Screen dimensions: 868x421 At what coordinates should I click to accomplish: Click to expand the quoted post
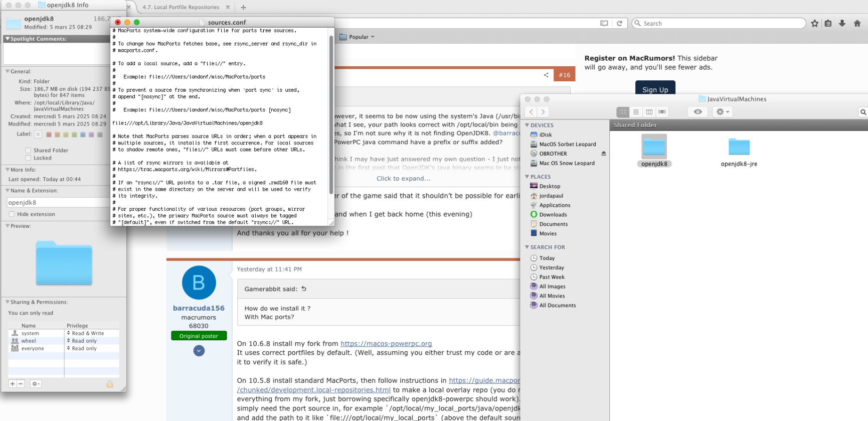[x=404, y=179]
